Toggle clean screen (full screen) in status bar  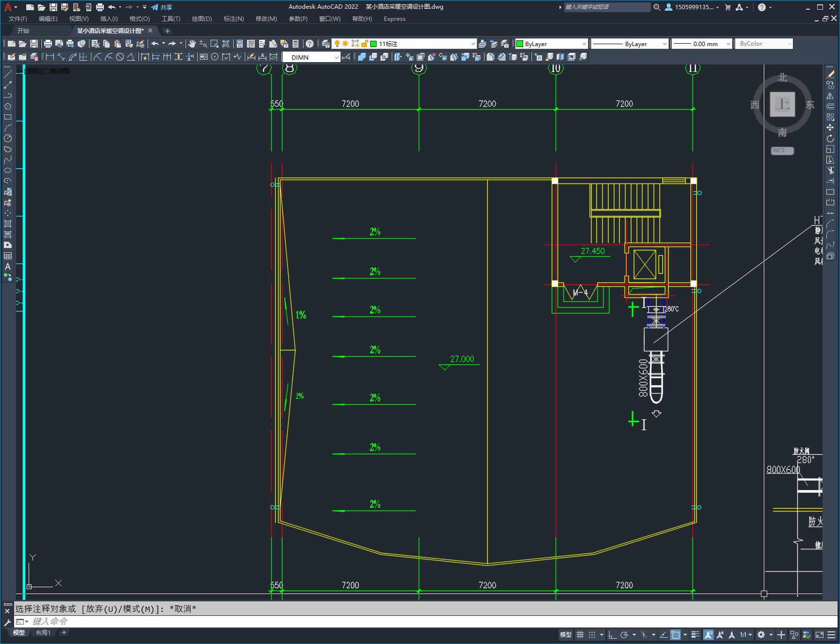pos(820,634)
